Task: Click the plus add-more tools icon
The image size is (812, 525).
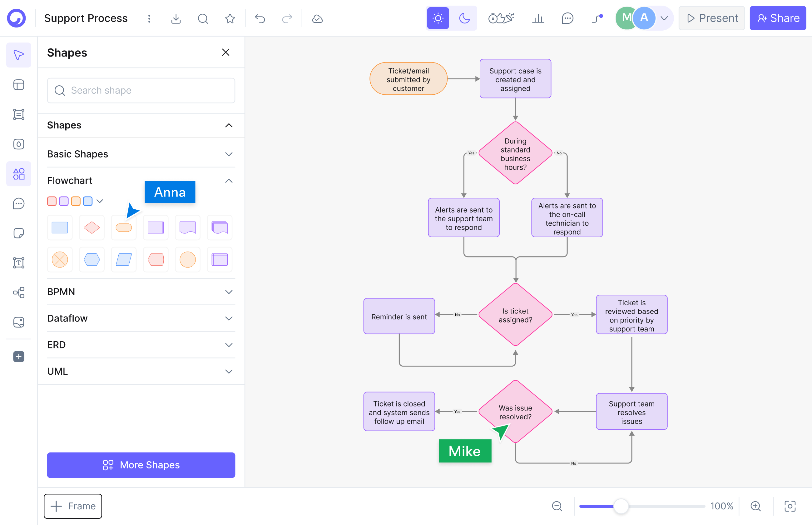Action: 19,357
